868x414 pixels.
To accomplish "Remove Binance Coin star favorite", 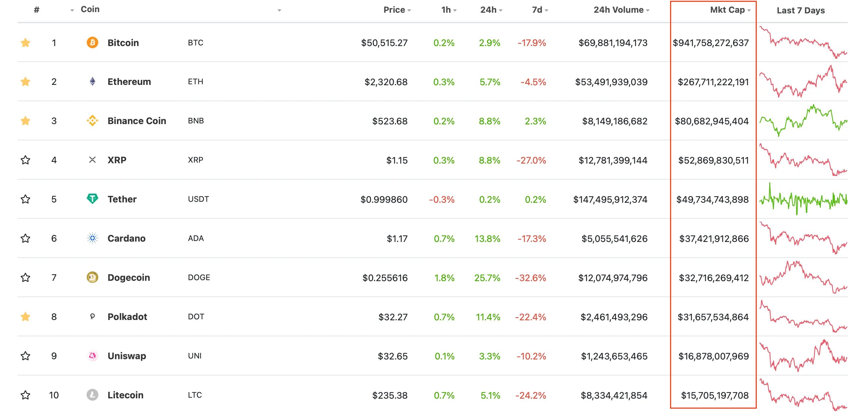I will pos(25,120).
